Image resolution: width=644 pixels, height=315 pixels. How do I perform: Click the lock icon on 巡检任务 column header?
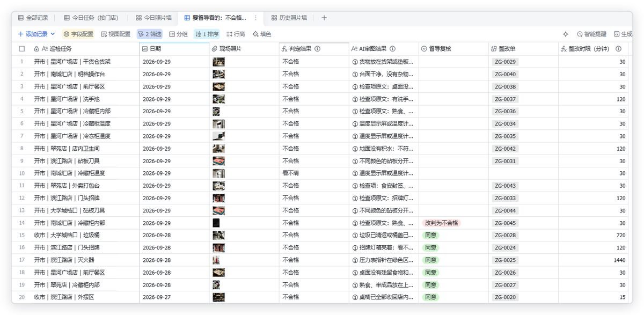click(36, 49)
